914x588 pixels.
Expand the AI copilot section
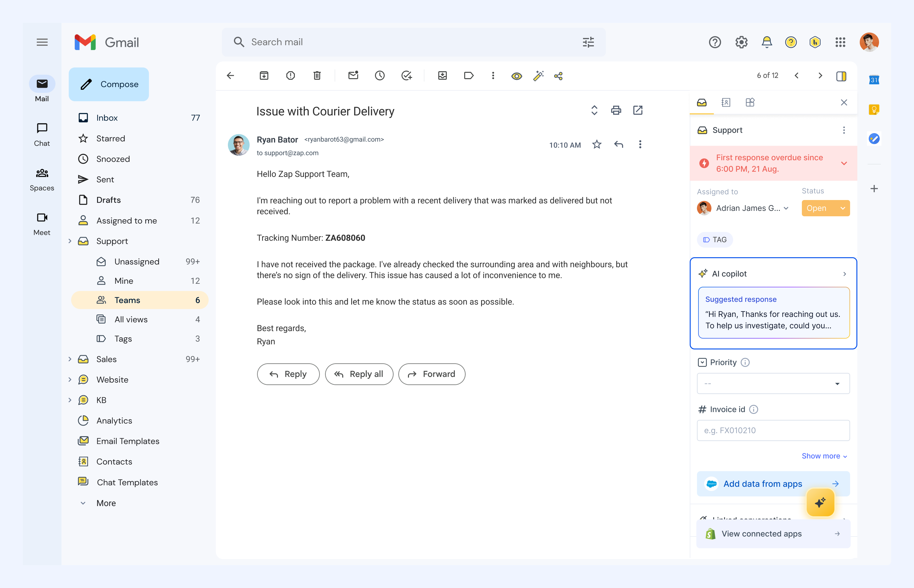click(844, 274)
